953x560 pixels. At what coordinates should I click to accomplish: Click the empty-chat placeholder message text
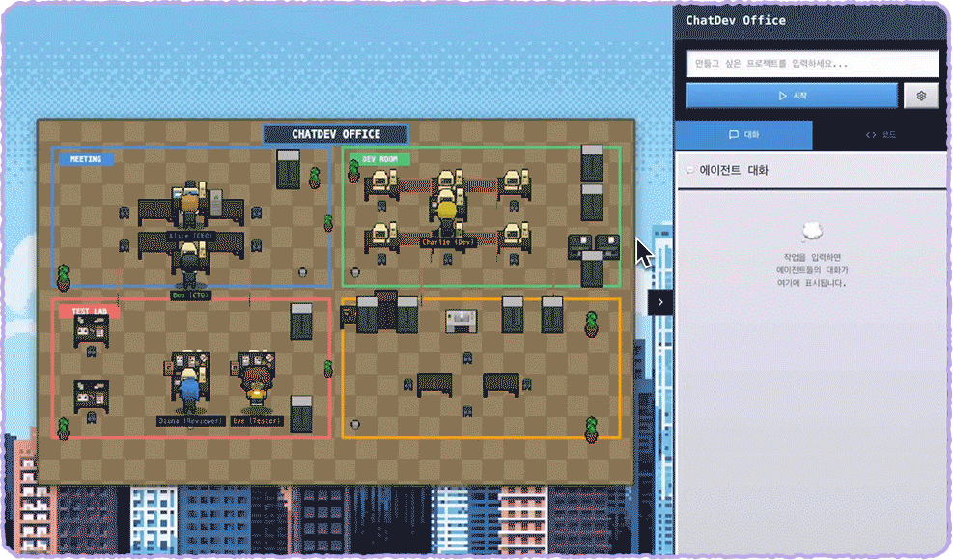coord(812,270)
